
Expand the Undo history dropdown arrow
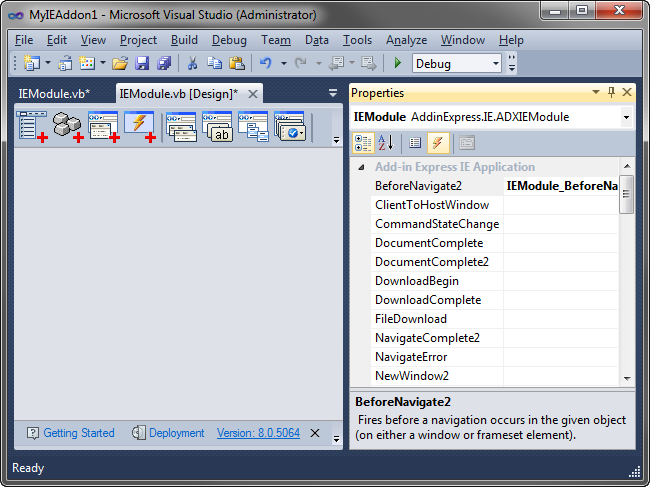click(284, 63)
